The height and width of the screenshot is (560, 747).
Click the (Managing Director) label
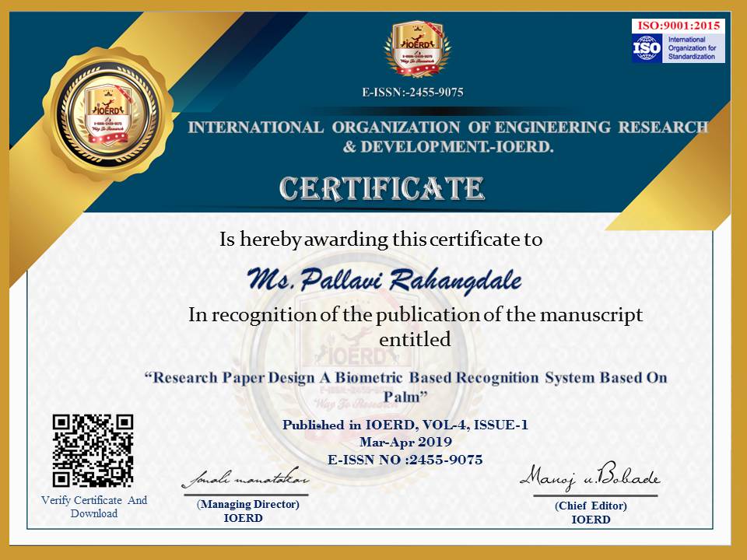(248, 505)
